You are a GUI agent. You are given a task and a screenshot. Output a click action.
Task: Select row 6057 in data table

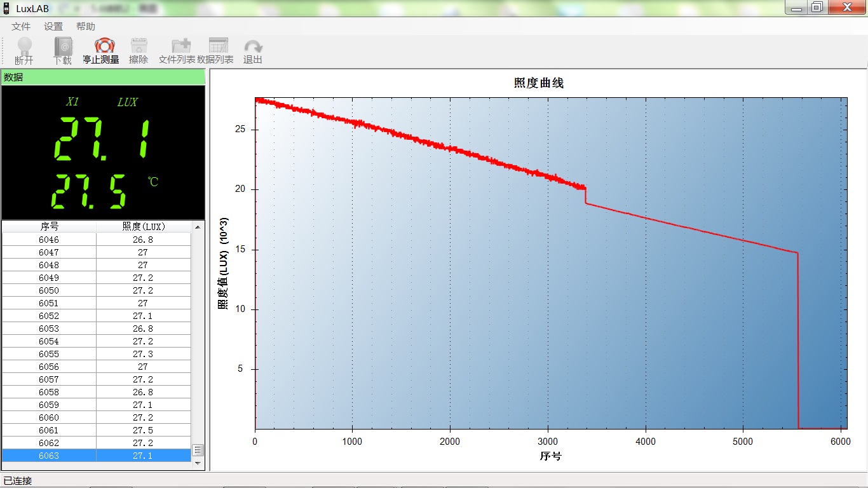(97, 379)
